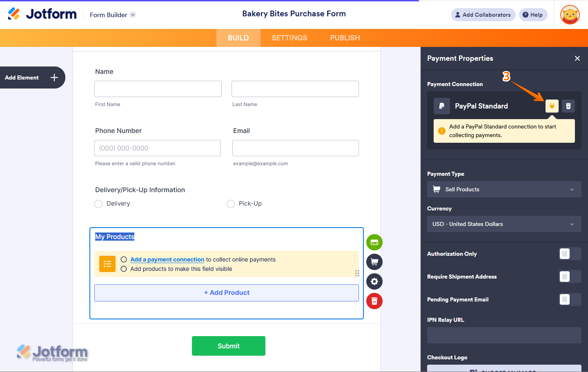Delete the My Products field

pyautogui.click(x=374, y=301)
